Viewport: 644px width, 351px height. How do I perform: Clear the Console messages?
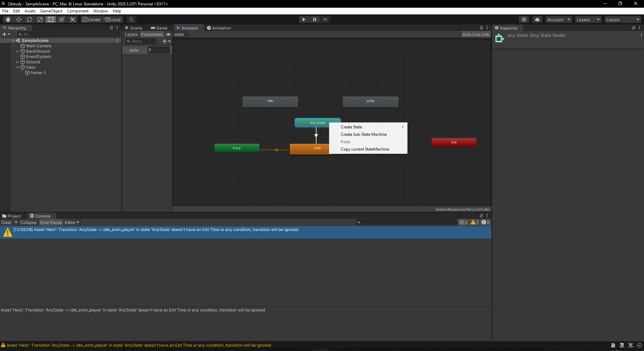(x=6, y=222)
